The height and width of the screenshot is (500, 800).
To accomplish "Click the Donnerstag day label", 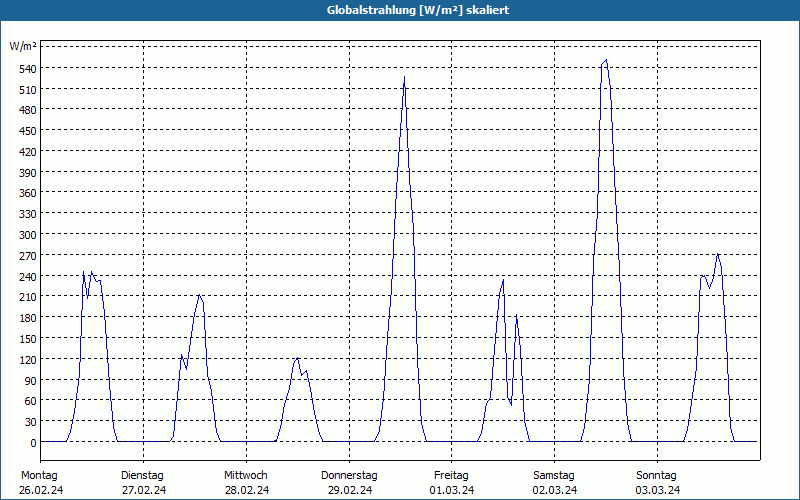I will 349,475.
